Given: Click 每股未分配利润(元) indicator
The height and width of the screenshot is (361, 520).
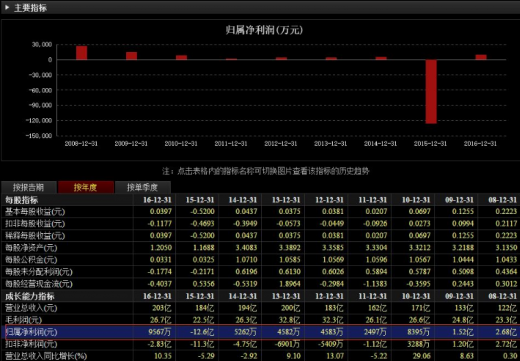Looking at the screenshot, I should 39,272.
